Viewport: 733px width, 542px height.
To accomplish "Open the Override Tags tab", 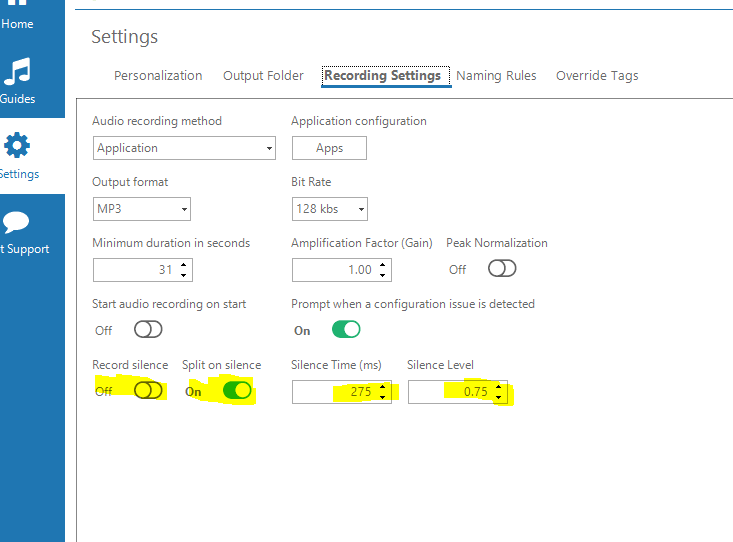I will [x=597, y=76].
